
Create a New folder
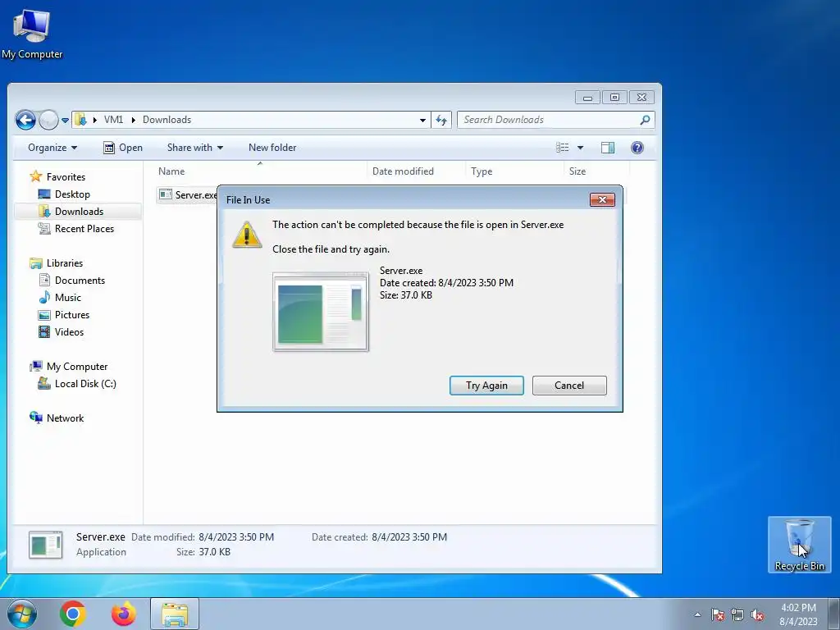coord(272,148)
